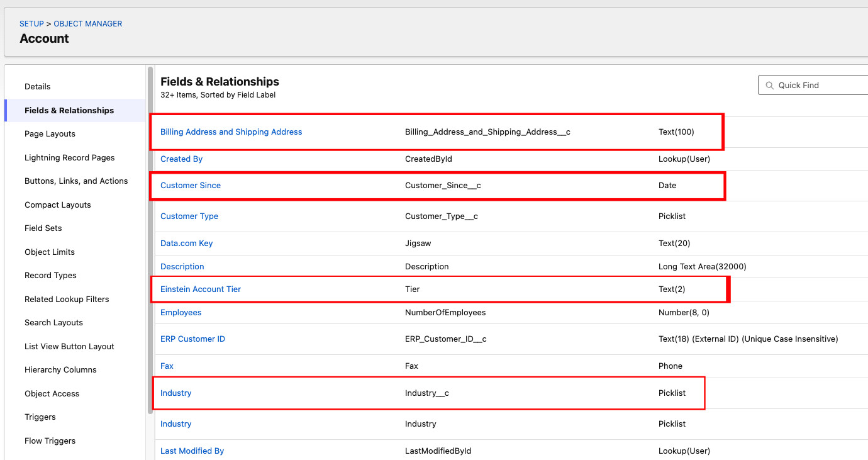Click the sidebar vertical scrollbar
The width and height of the screenshot is (868, 460).
[150, 239]
